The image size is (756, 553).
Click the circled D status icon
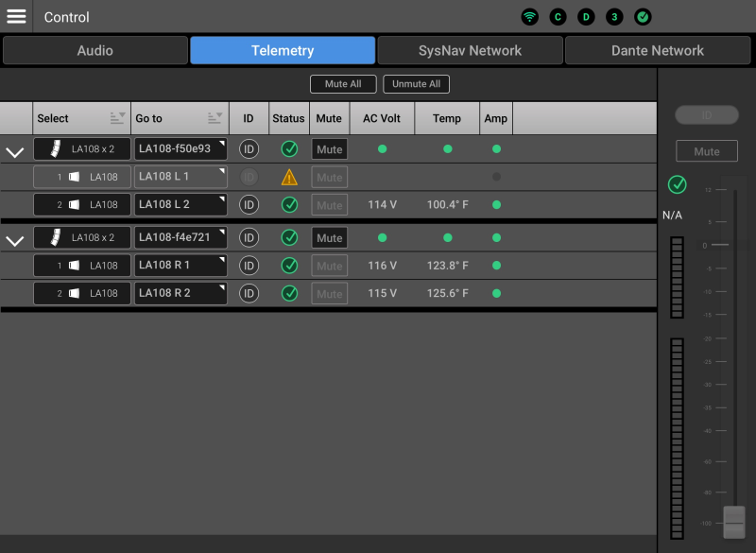[586, 17]
